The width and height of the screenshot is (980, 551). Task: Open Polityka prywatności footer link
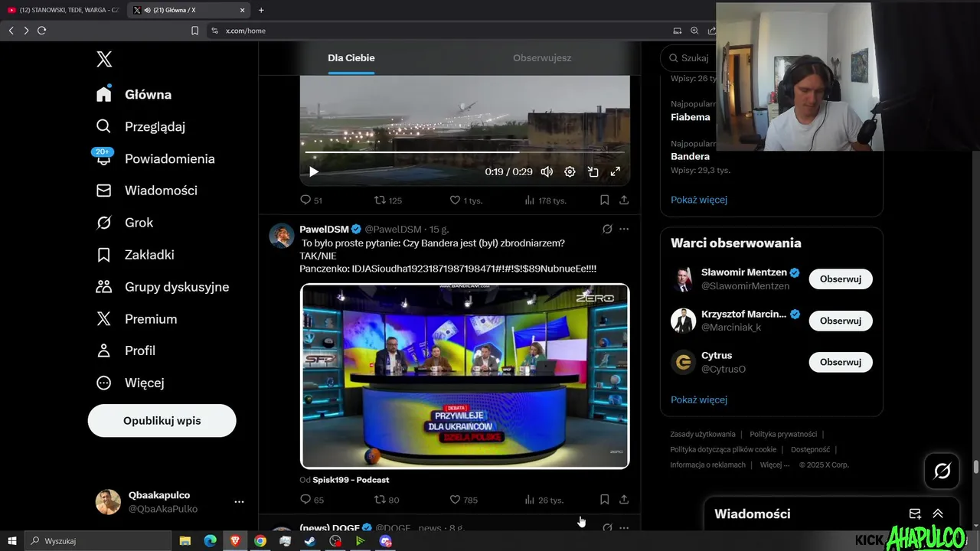[783, 434]
